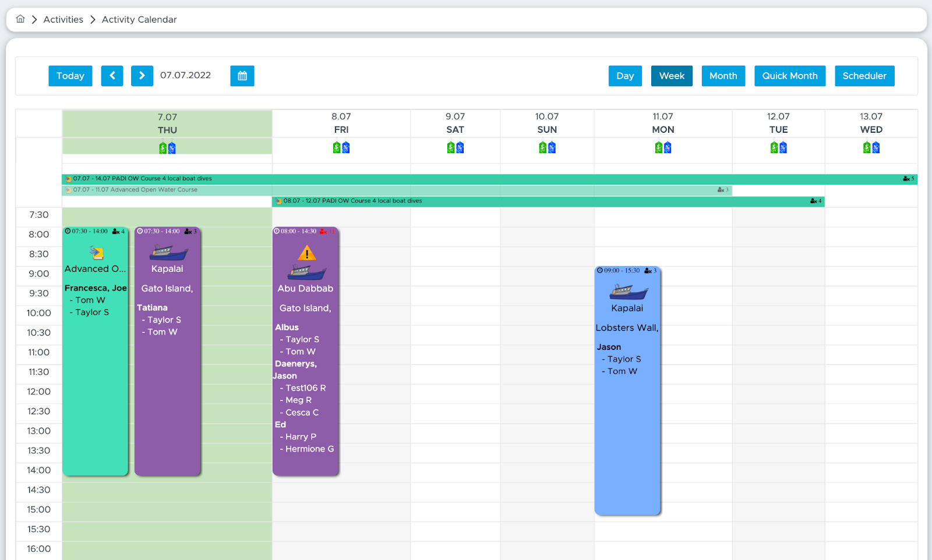This screenshot has height=560, width=932.
Task: Jump to Today
Action: (x=70, y=76)
